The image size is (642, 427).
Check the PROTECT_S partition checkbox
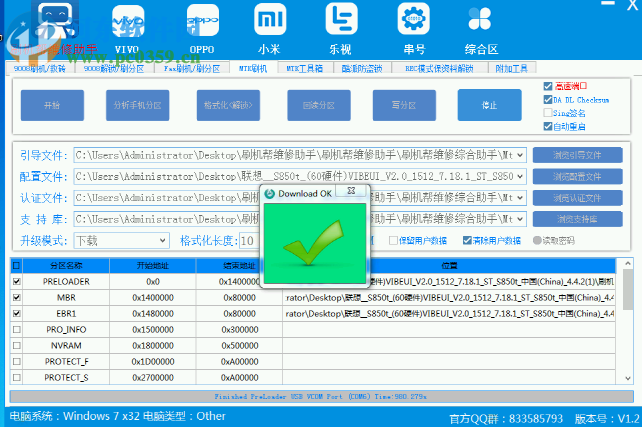click(16, 377)
